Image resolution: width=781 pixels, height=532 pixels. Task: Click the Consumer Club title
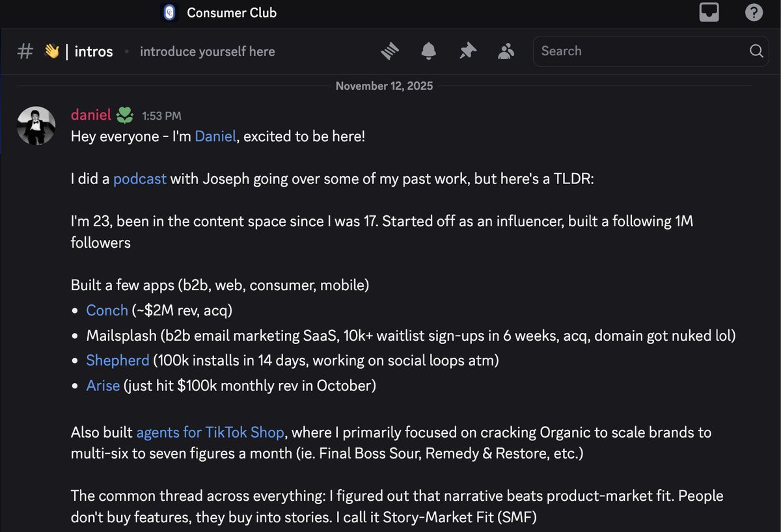coord(232,12)
